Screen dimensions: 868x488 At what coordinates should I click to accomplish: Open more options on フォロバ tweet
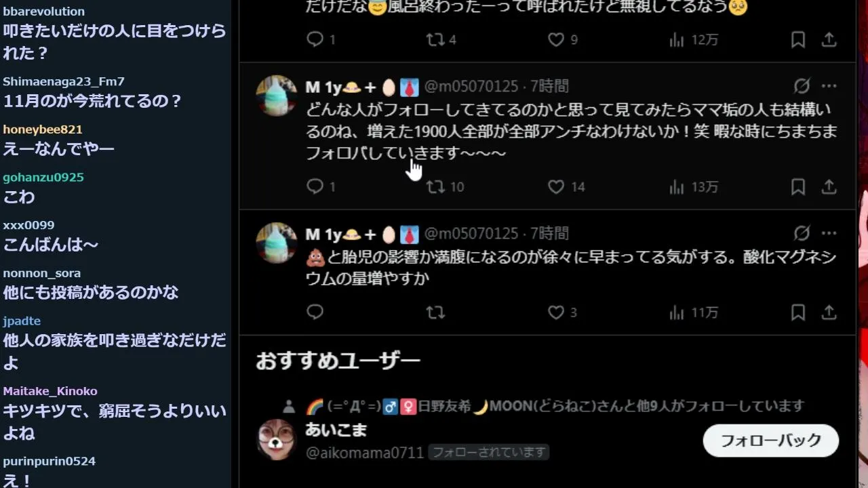(x=829, y=86)
